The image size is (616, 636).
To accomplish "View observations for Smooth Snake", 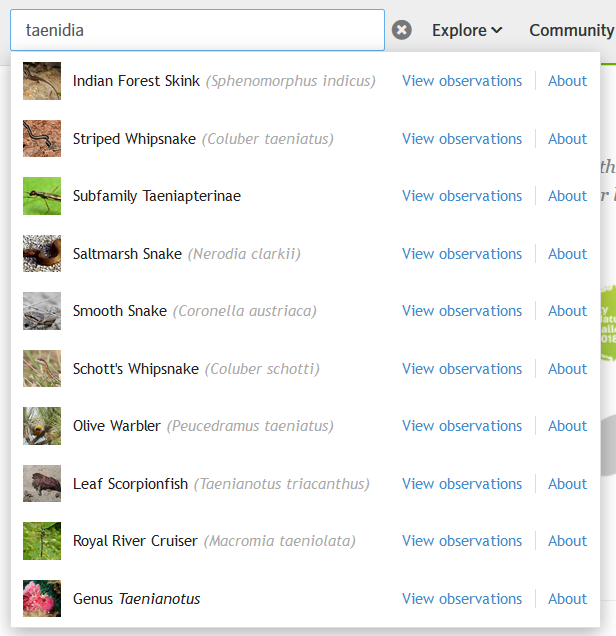I will point(462,311).
